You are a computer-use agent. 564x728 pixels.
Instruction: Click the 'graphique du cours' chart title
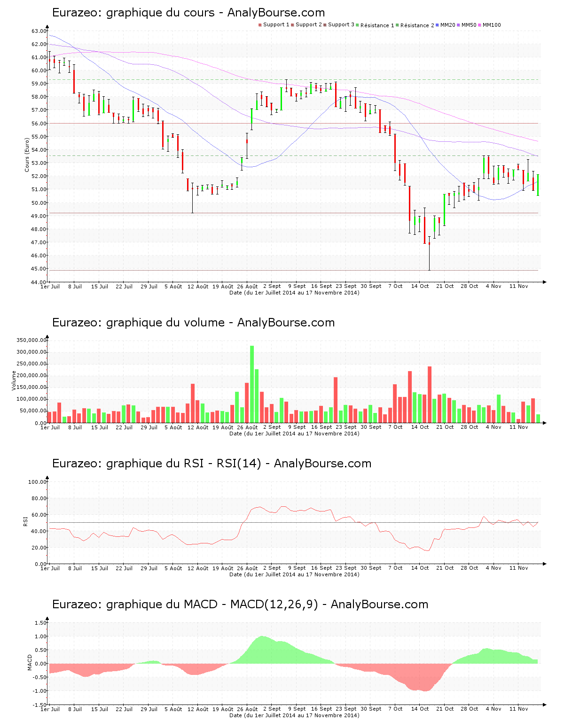pos(188,13)
